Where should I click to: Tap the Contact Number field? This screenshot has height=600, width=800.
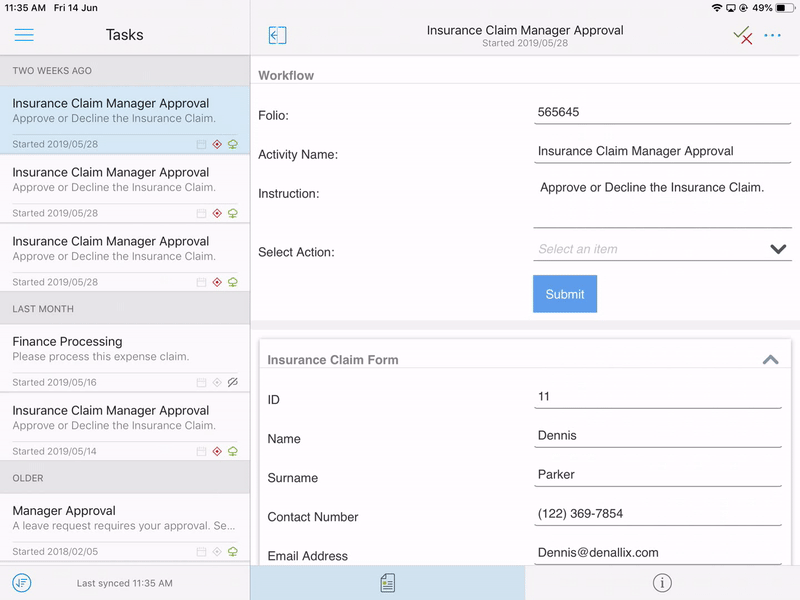[658, 514]
